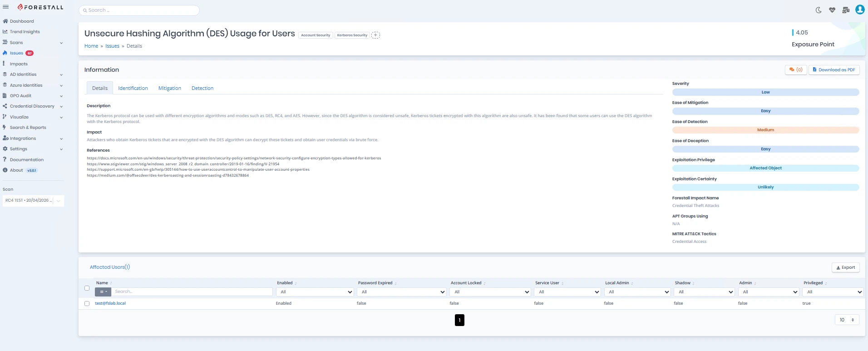Focus the Name filter search field
The height and width of the screenshot is (351, 868).
tap(192, 292)
